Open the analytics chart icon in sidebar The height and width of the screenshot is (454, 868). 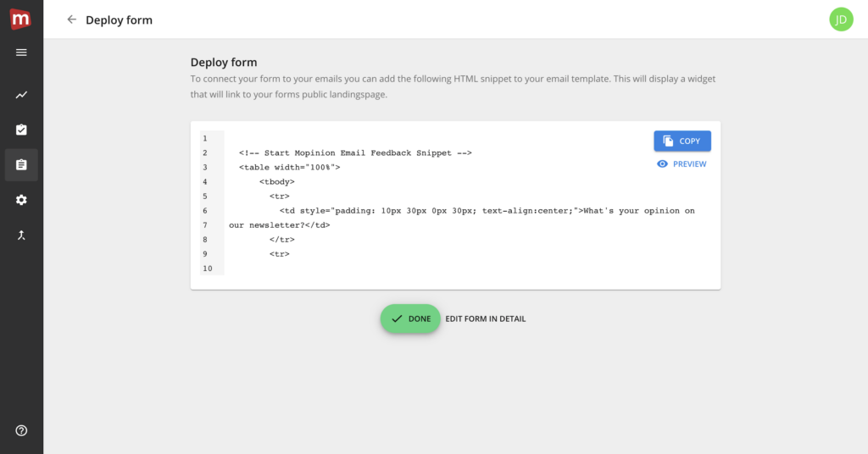(x=21, y=95)
